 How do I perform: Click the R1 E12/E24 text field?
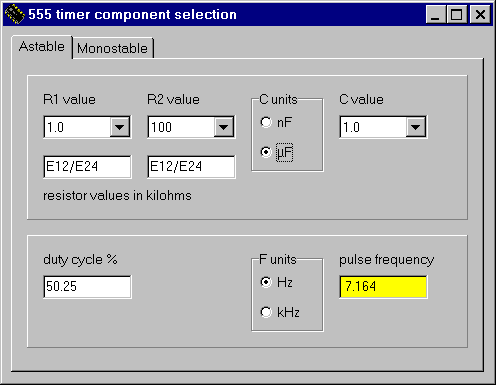click(87, 167)
